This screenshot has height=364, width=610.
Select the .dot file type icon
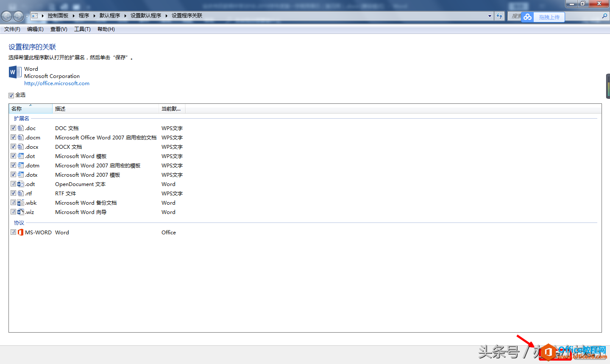(x=21, y=156)
